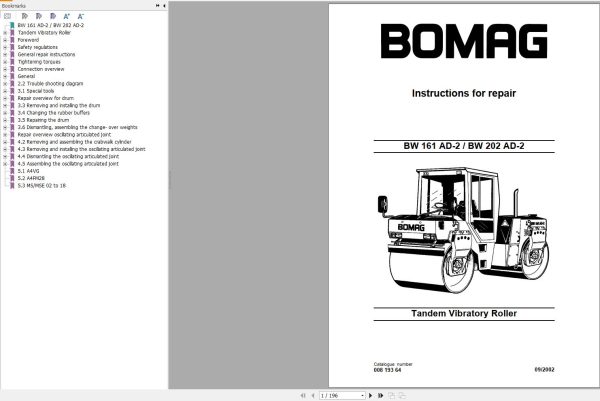Go to the first page

pyautogui.click(x=303, y=396)
